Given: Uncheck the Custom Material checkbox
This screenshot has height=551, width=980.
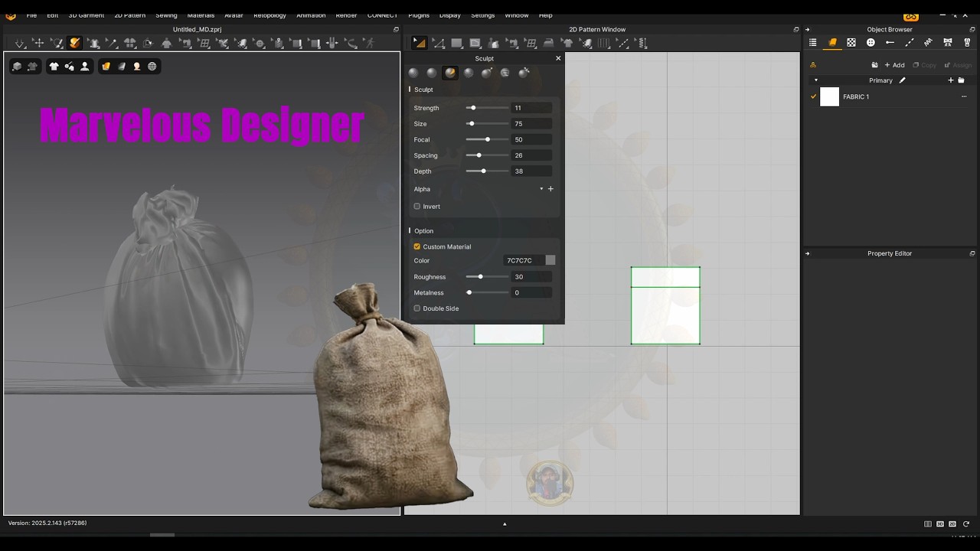Looking at the screenshot, I should [x=417, y=246].
